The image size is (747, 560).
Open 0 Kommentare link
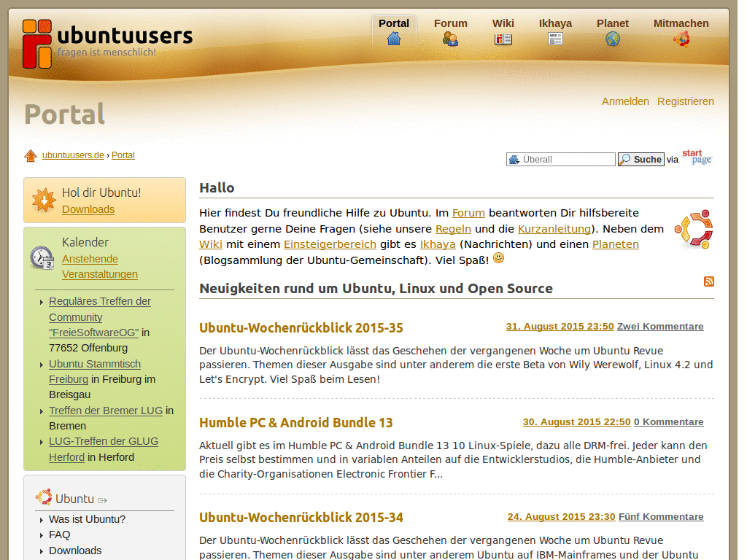pos(668,422)
